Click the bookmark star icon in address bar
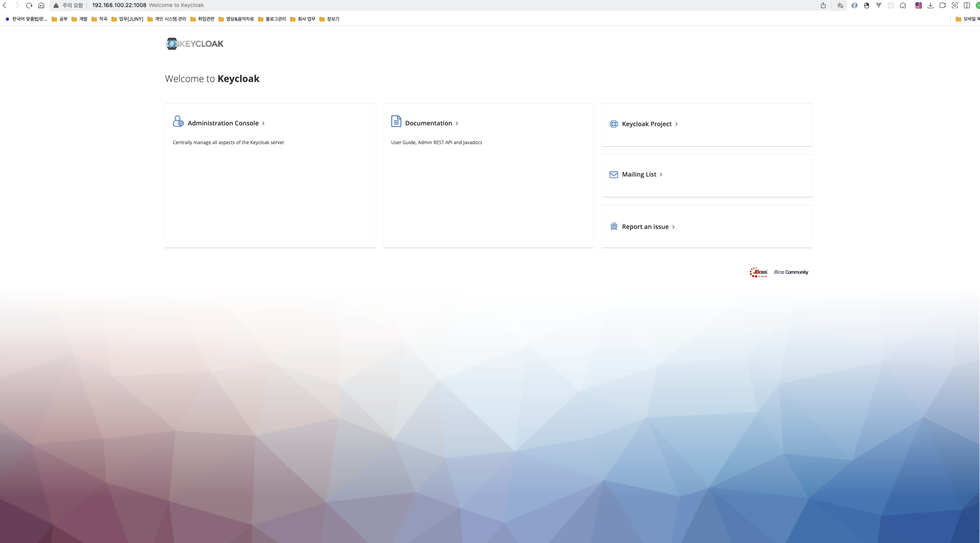 840,5
